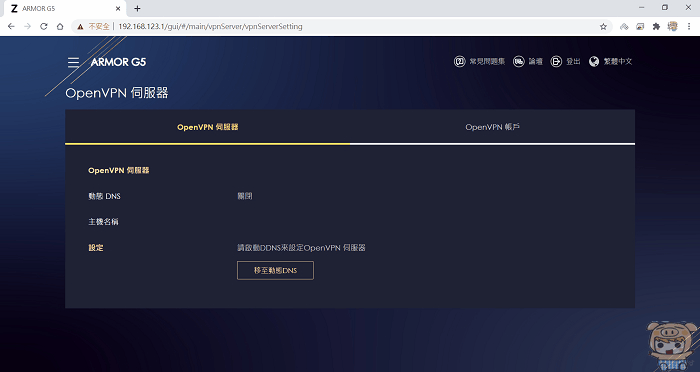Open the browser home page
700x372 pixels.
tap(59, 26)
